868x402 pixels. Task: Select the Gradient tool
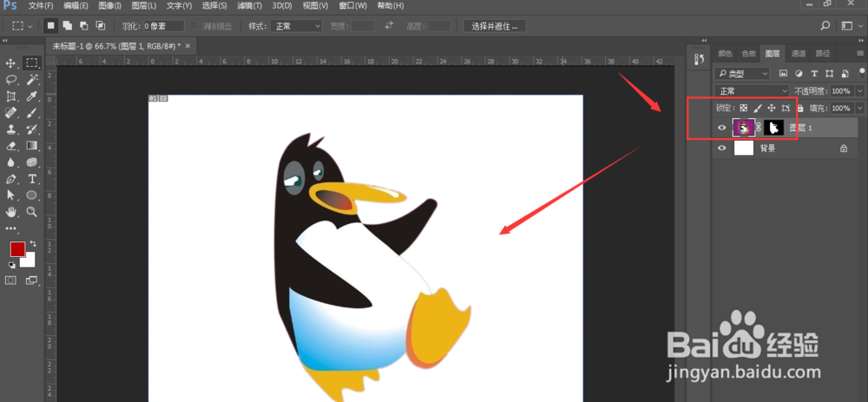pyautogui.click(x=32, y=146)
